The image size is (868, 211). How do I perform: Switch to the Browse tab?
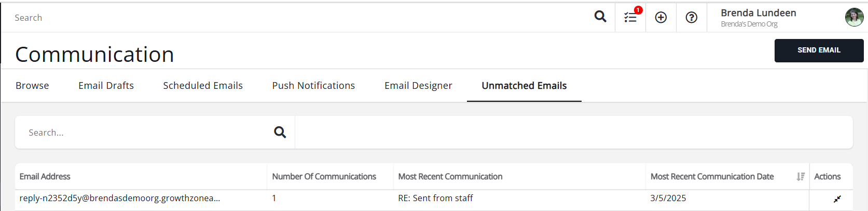32,86
